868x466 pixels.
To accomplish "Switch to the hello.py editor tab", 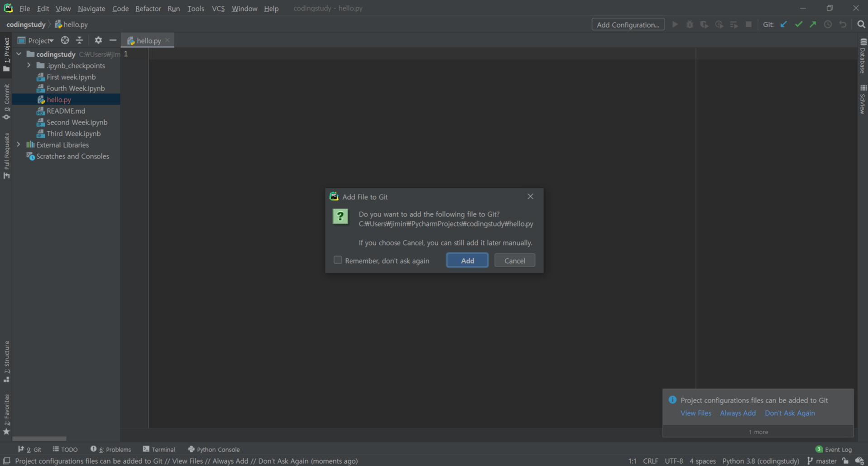I will 149,41.
